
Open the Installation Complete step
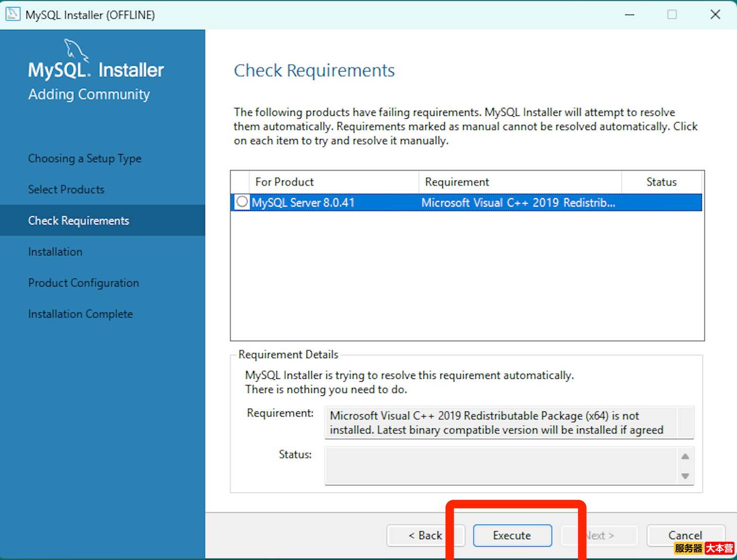click(x=80, y=314)
